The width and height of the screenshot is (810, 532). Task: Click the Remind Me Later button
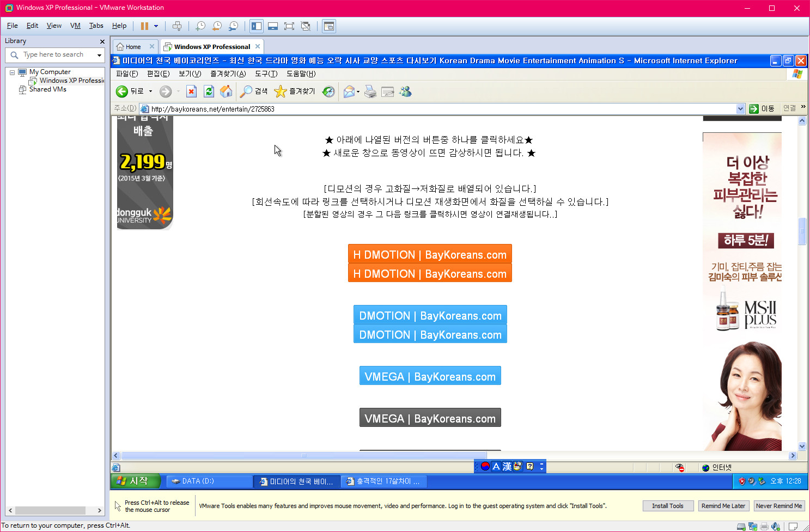click(x=723, y=506)
